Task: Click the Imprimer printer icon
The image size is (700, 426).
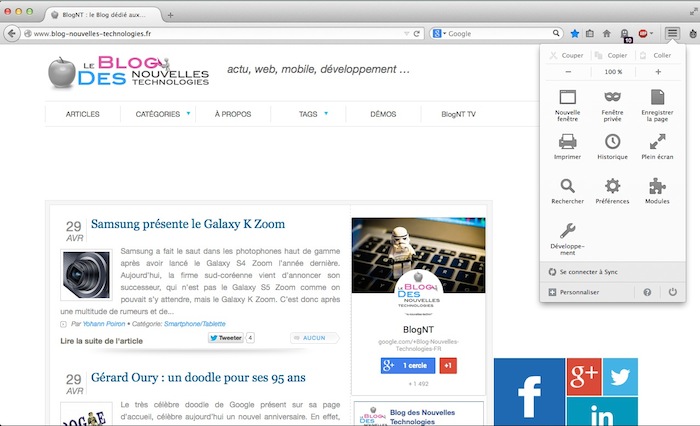Action: [x=567, y=142]
